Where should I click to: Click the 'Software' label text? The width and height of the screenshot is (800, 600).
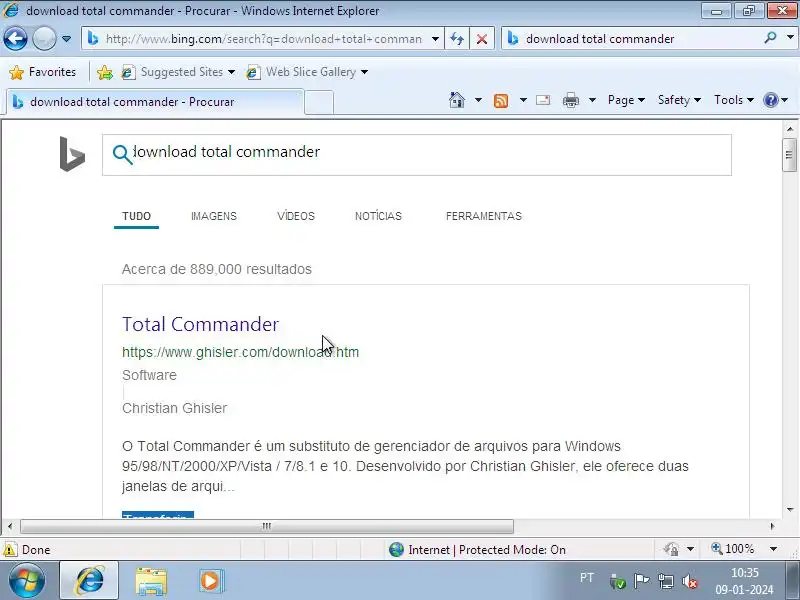149,375
